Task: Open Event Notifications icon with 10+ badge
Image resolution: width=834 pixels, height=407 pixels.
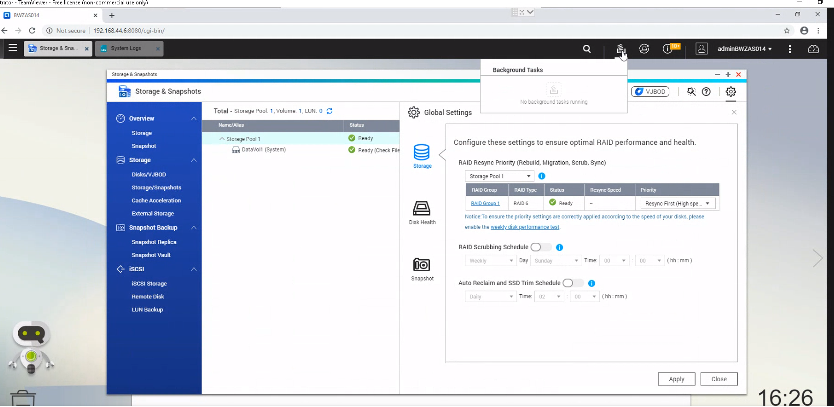Action: tap(669, 49)
